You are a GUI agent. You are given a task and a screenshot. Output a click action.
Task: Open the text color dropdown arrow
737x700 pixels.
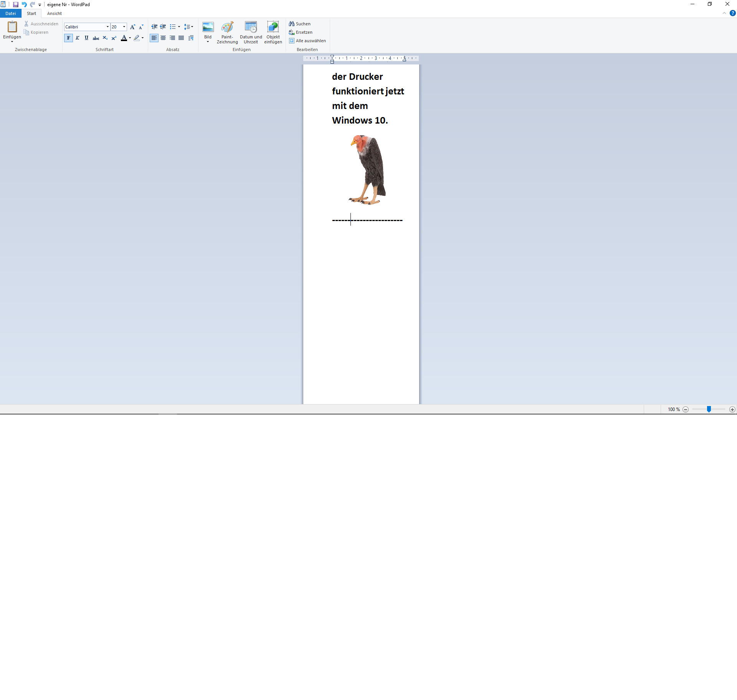click(x=130, y=38)
